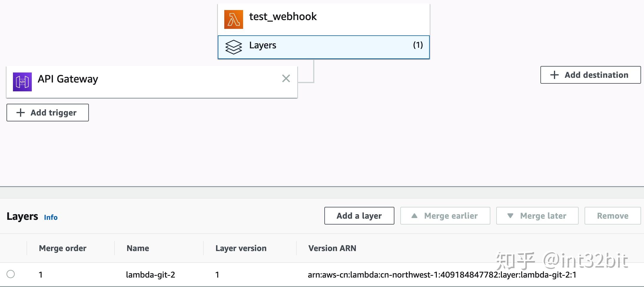Viewport: 644px width, 287px height.
Task: Click the Add a layer button
Action: [x=359, y=215]
